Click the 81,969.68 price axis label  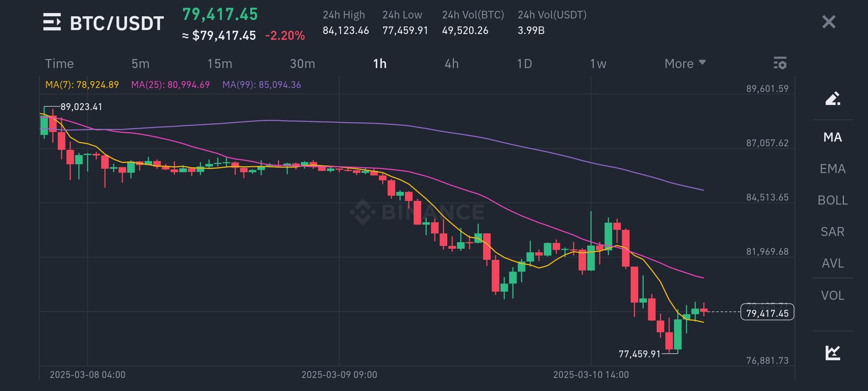coord(767,252)
